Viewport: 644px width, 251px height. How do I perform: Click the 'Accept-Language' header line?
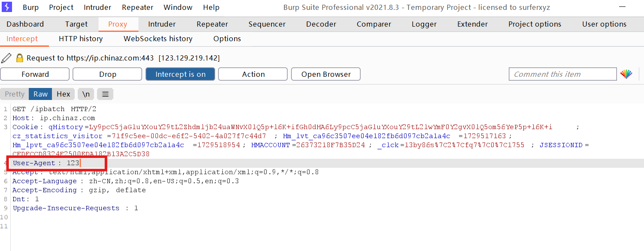(x=126, y=181)
